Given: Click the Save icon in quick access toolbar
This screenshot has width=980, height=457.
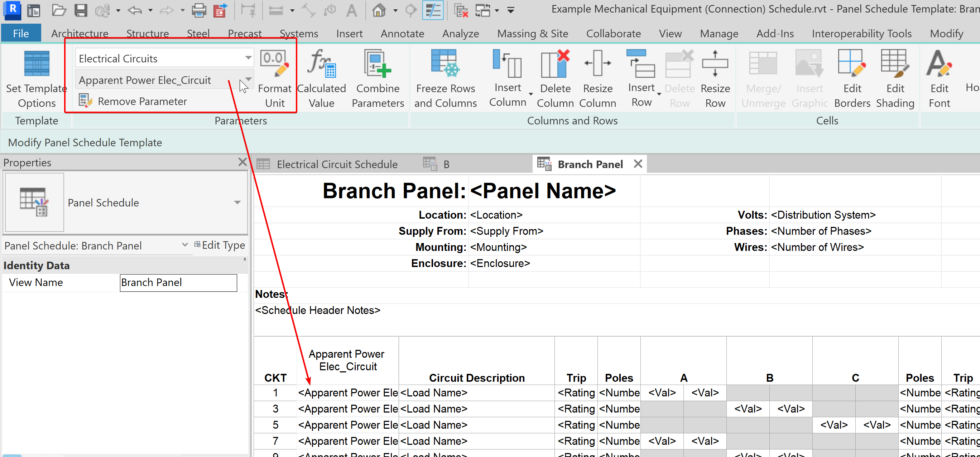Looking at the screenshot, I should [81, 10].
